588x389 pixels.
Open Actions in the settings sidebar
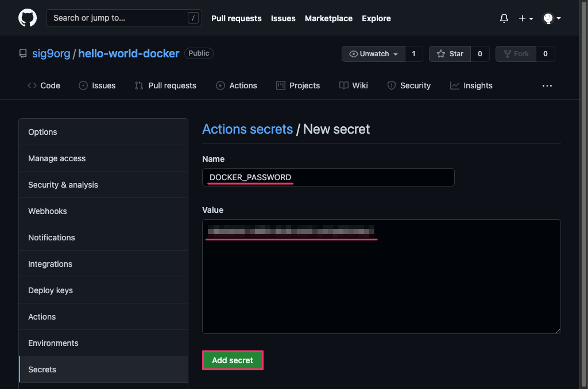[x=103, y=317]
